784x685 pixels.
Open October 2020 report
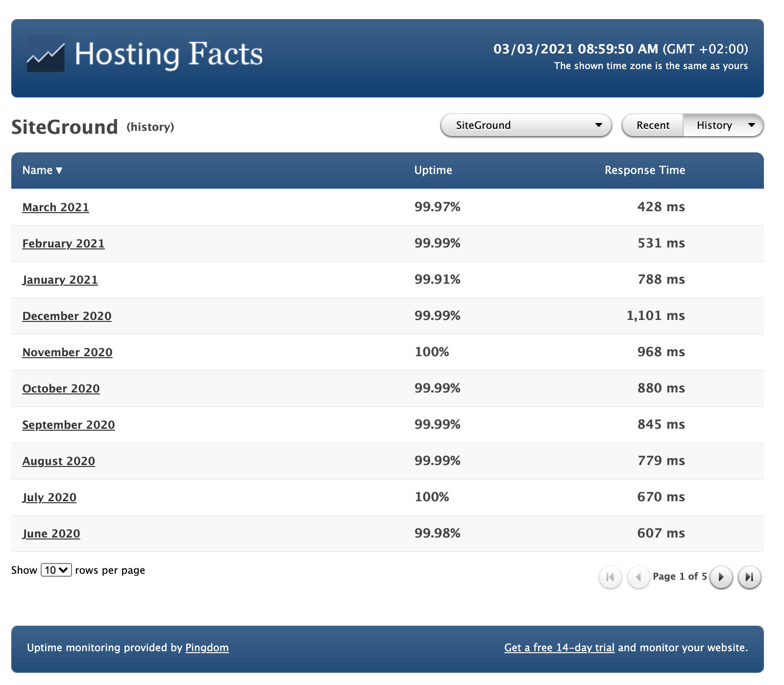point(61,389)
